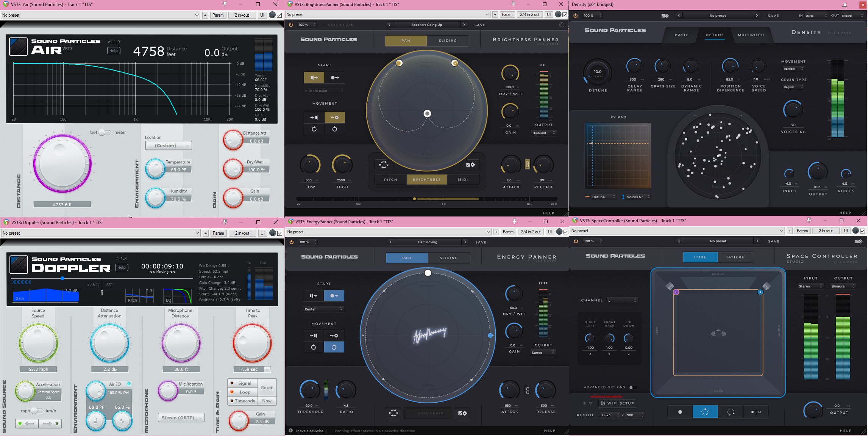Viewport: 868px width, 436px height.
Task: Switch to the Multipitch tab in Density
Action: pos(751,35)
